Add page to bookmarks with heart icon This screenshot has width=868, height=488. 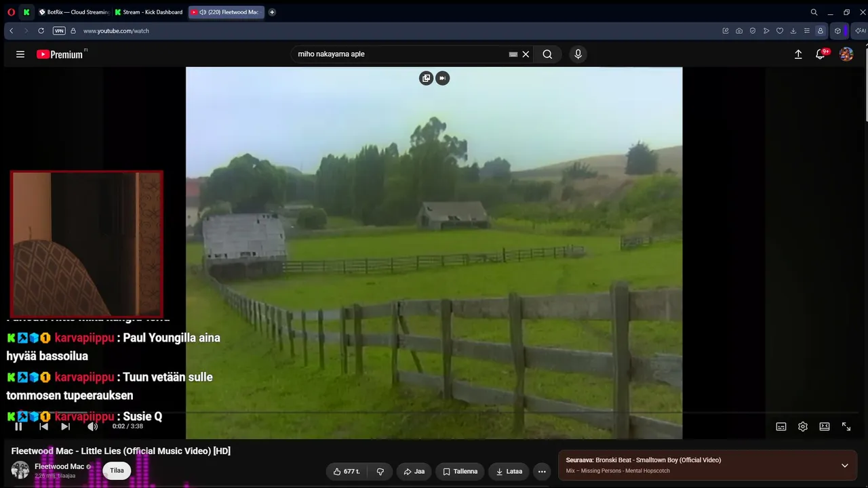point(780,30)
